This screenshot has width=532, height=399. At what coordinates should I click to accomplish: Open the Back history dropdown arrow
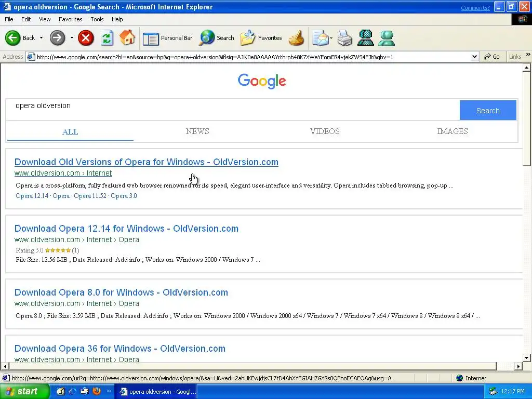tap(42, 38)
